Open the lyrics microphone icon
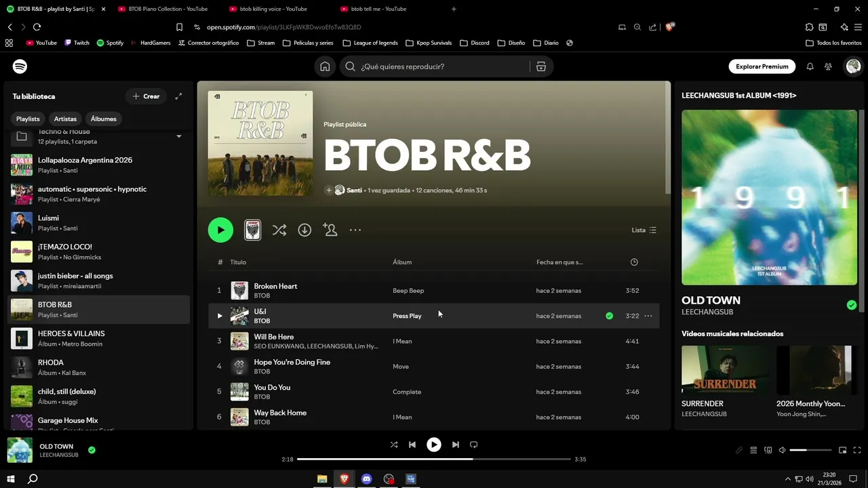Viewport: 868px width, 488px height. (x=739, y=450)
